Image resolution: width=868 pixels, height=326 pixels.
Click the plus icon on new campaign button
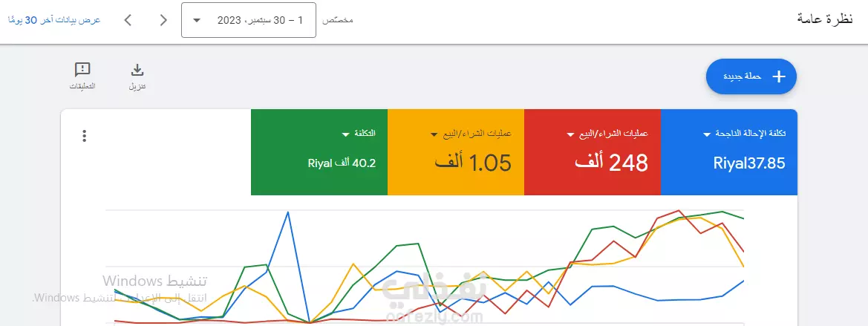[779, 76]
